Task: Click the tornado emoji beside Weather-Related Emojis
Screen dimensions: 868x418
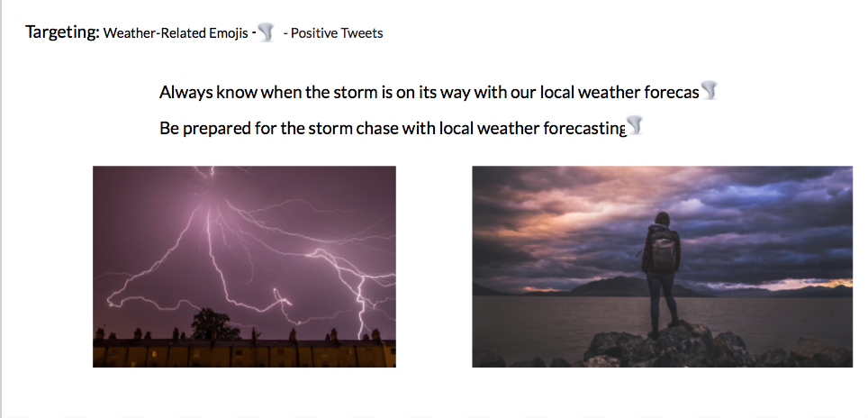Action: pyautogui.click(x=267, y=32)
